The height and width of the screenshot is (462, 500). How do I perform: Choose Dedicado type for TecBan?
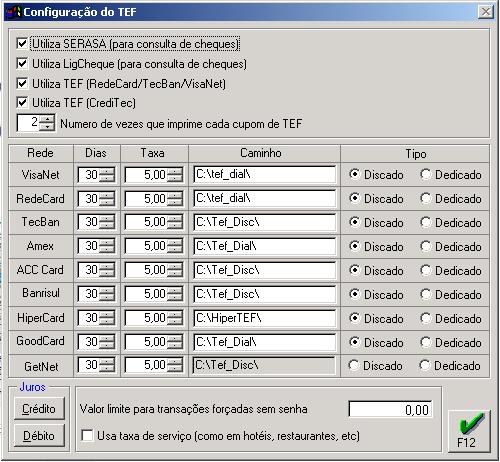pos(426,222)
